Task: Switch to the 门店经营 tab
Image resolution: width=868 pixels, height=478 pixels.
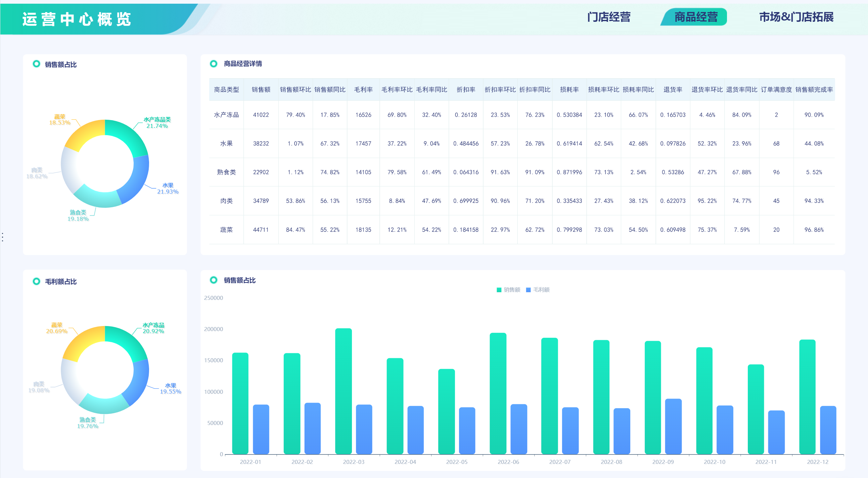Action: point(608,17)
